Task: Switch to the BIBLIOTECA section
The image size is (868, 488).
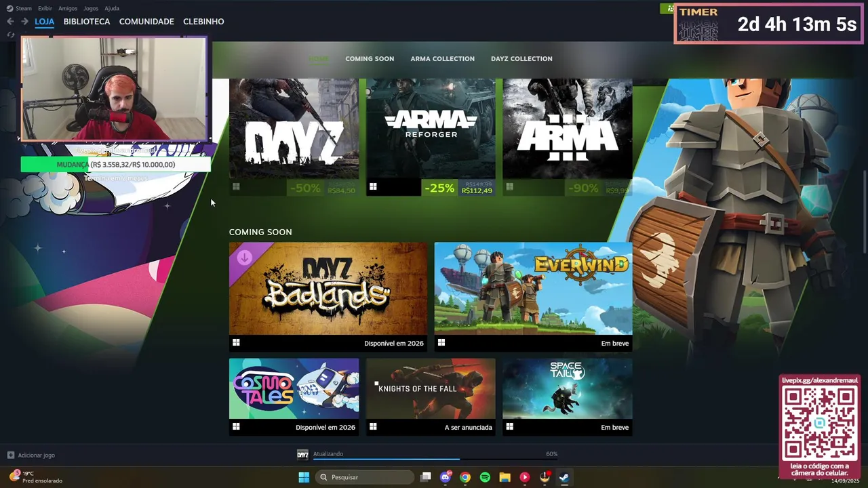Action: 87,22
